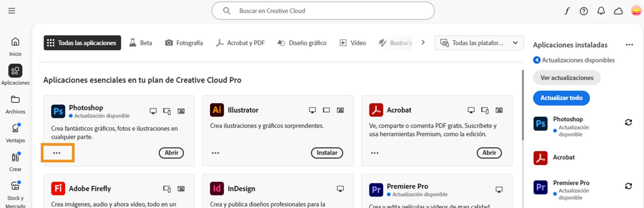
Task: Update Photoshop via its refresh icon
Action: pyautogui.click(x=628, y=122)
